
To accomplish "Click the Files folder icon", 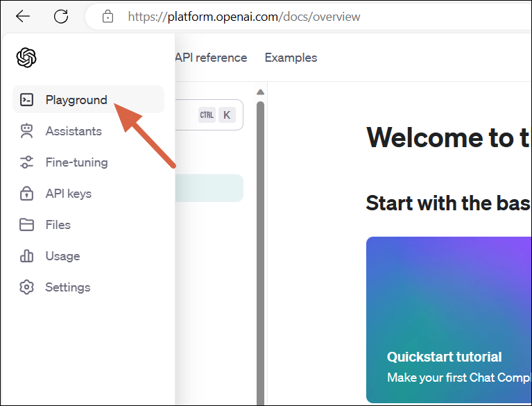I will [26, 225].
